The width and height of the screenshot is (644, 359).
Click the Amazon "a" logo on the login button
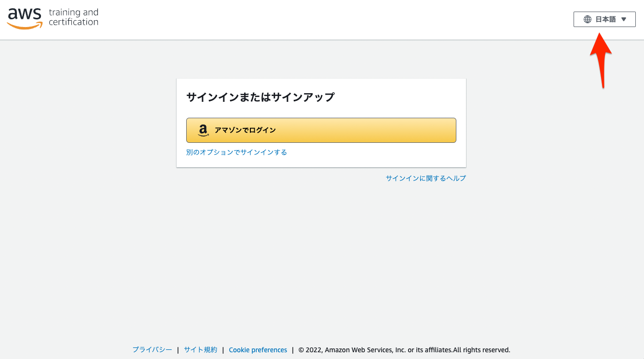[203, 130]
